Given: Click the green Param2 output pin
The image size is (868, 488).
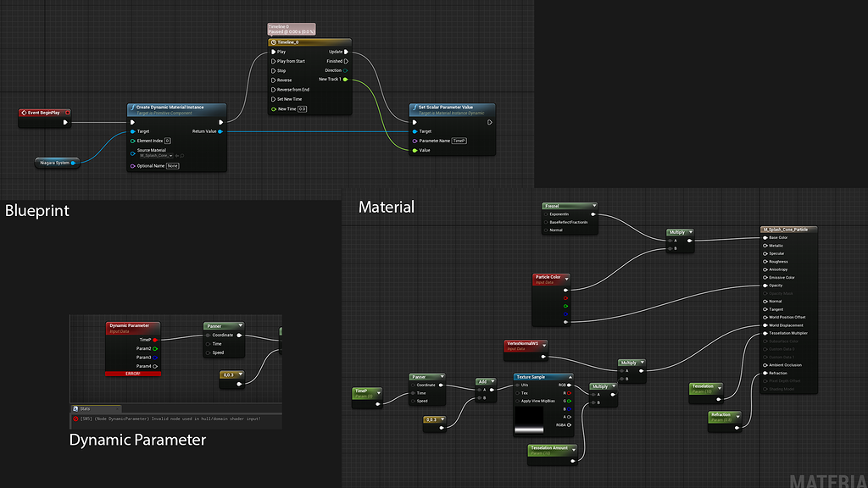Looking at the screenshot, I should (x=155, y=348).
